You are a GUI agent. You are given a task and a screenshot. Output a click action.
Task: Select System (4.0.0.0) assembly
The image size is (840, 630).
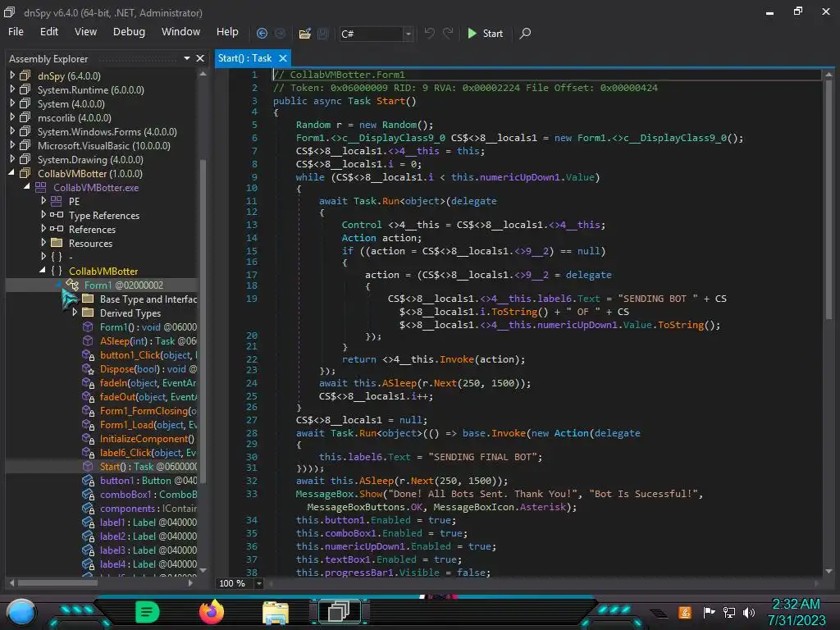tap(71, 104)
